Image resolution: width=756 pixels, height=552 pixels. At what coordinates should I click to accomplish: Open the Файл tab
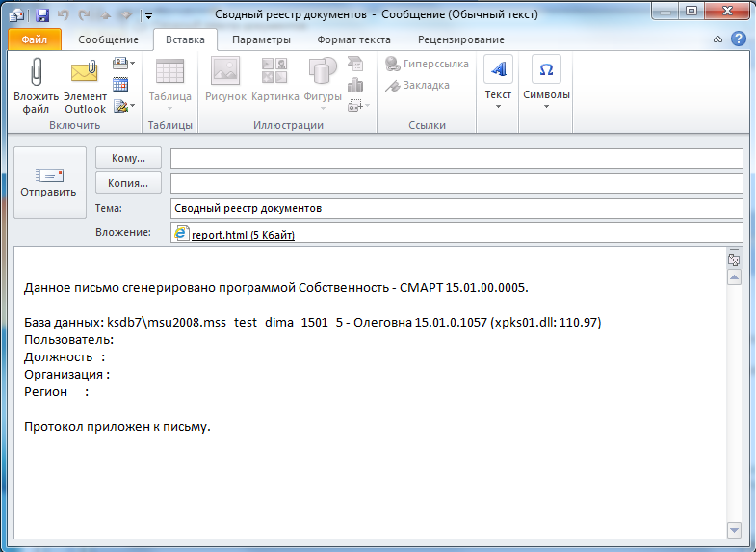pos(35,39)
